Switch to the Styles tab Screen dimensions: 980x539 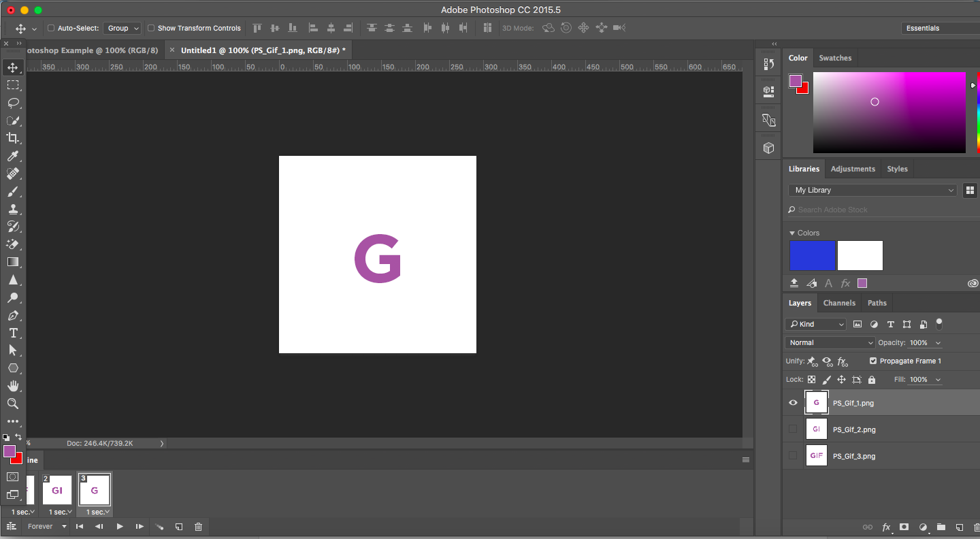897,169
